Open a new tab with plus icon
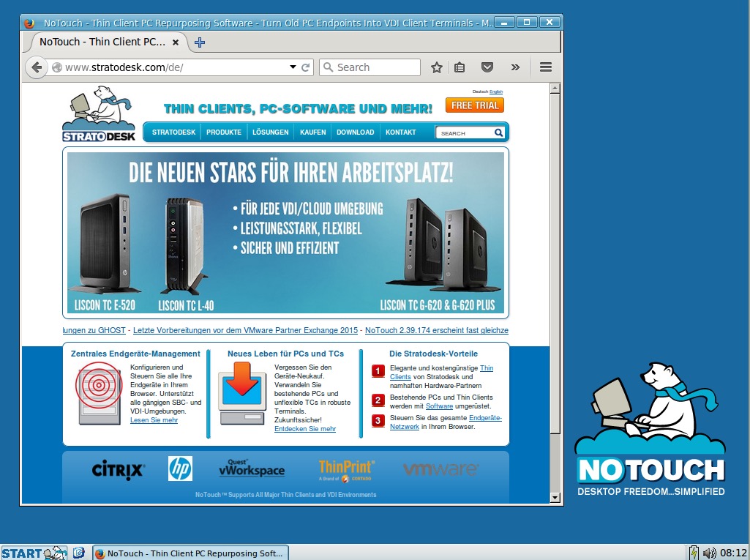Screen dimensions: 750x560 (x=199, y=42)
